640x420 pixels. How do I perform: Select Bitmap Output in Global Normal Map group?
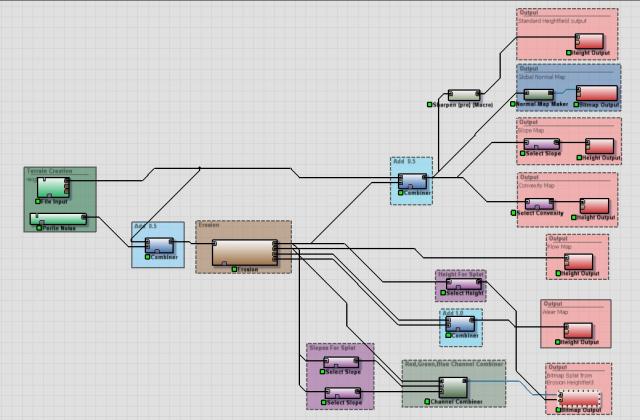pyautogui.click(x=597, y=93)
